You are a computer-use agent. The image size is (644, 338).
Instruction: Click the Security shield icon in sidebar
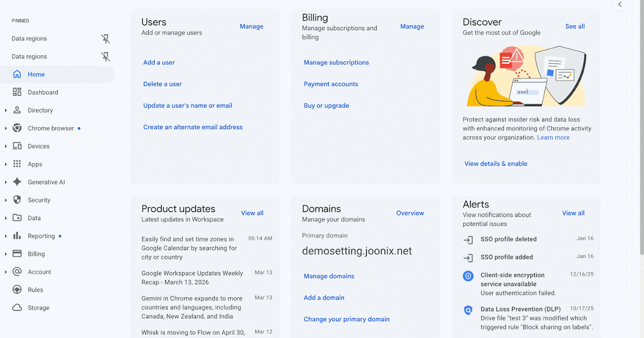point(17,200)
